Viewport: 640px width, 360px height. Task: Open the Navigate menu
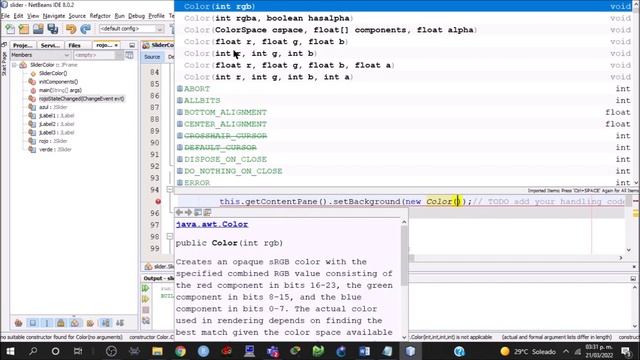click(54, 16)
